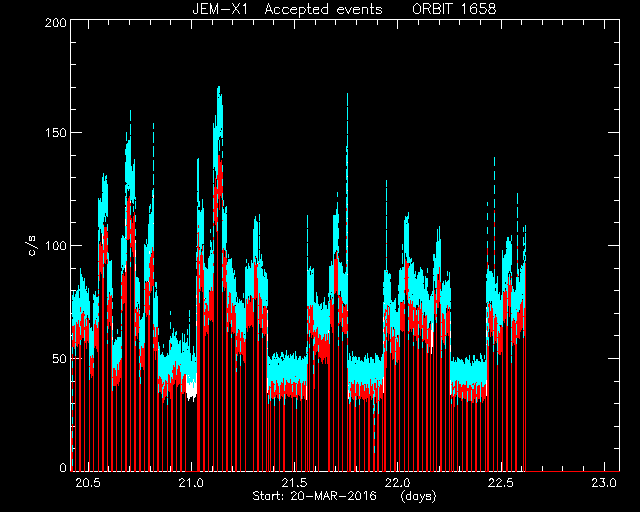Click the 100 y-axis tick label
Image resolution: width=640 pixels, height=512 pixels.
(56, 246)
